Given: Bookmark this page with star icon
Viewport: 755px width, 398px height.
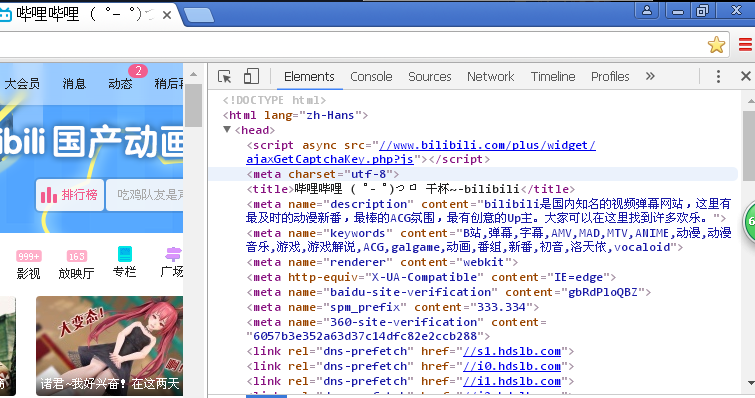Looking at the screenshot, I should [x=716, y=45].
